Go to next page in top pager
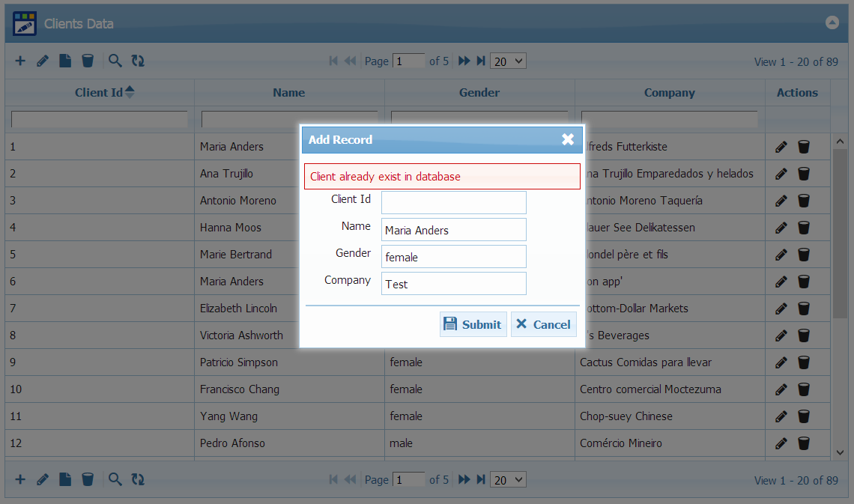The height and width of the screenshot is (504, 854). point(464,61)
